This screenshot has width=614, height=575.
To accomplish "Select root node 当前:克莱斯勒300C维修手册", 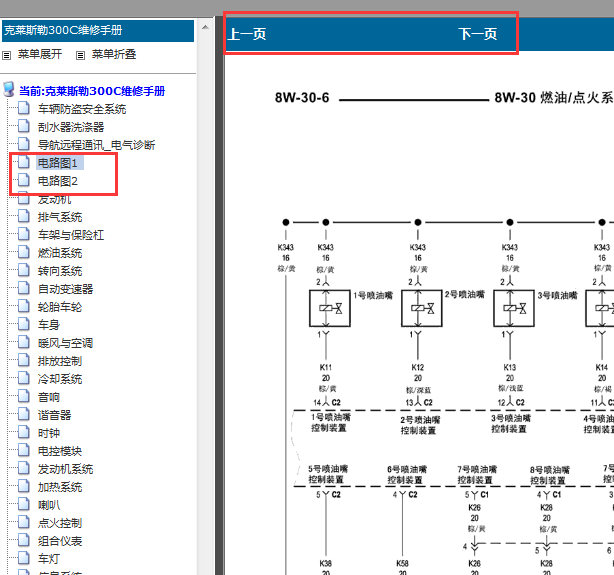I will [x=92, y=91].
